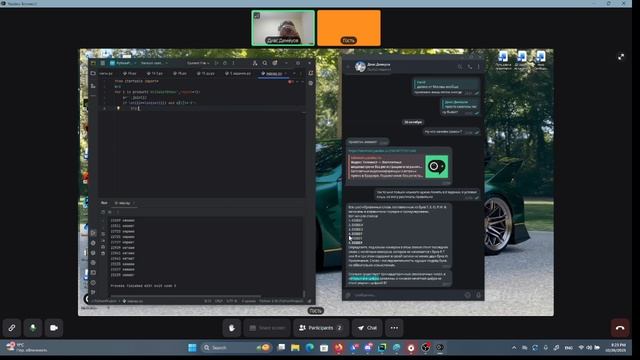Toggle the camera in the call

[x=54, y=328]
